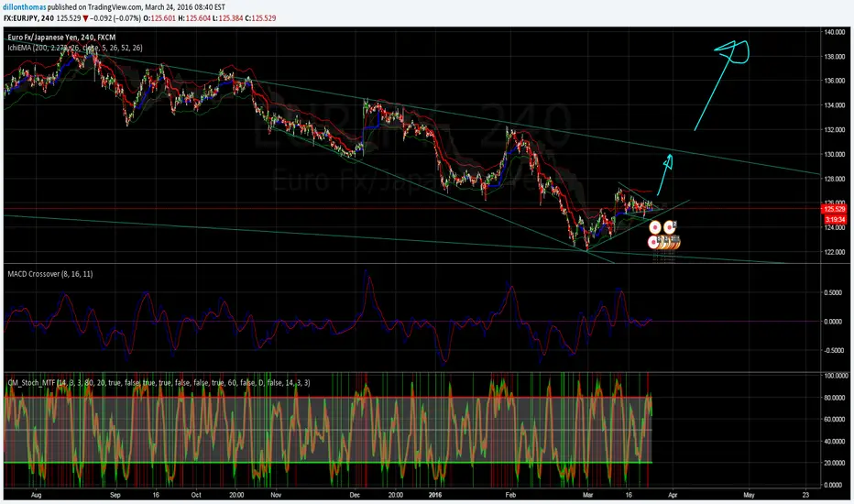Screen dimensions: 854x504
Task: Click the -0.5000 MACD axis label
Action: pos(833,350)
